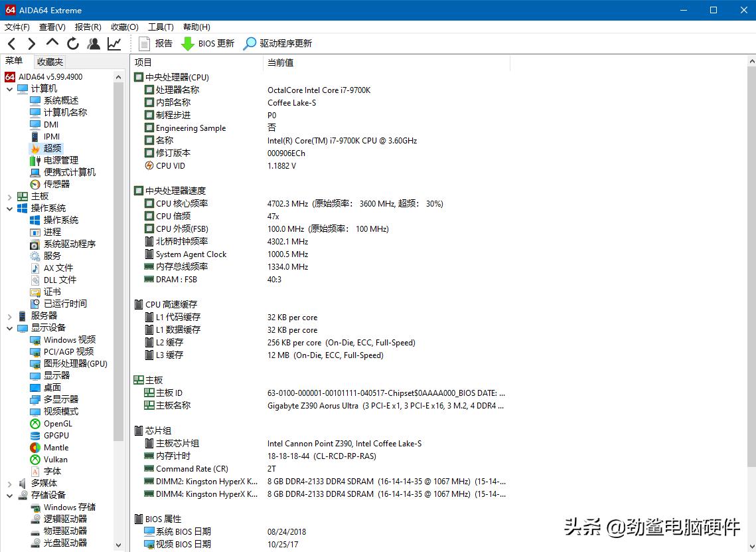Click the up-level navigation button

52,43
